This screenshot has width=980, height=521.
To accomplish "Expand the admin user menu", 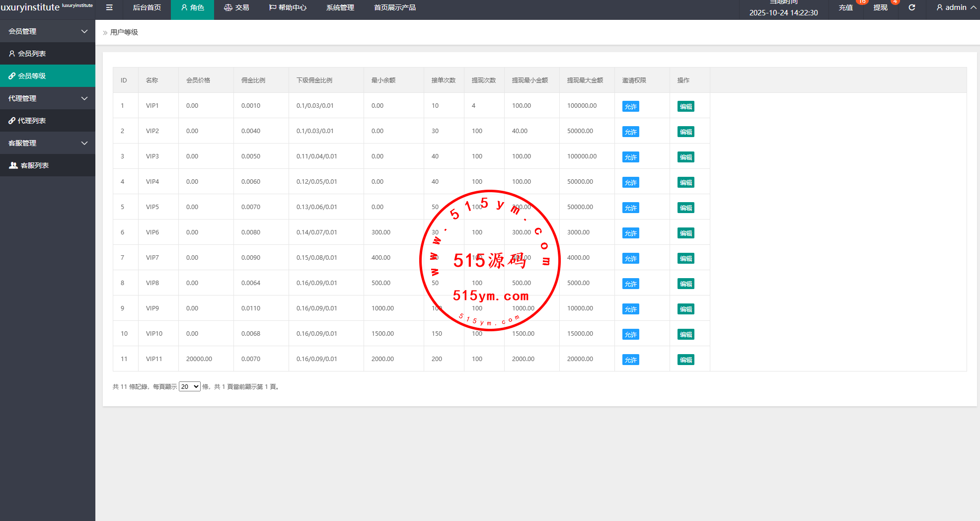I will pyautogui.click(x=956, y=7).
